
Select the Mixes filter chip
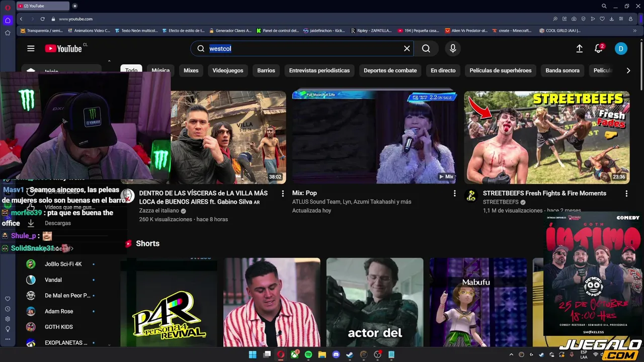point(191,70)
